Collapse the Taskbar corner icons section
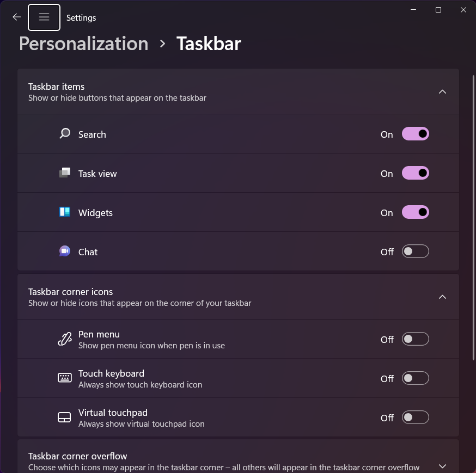 tap(442, 297)
